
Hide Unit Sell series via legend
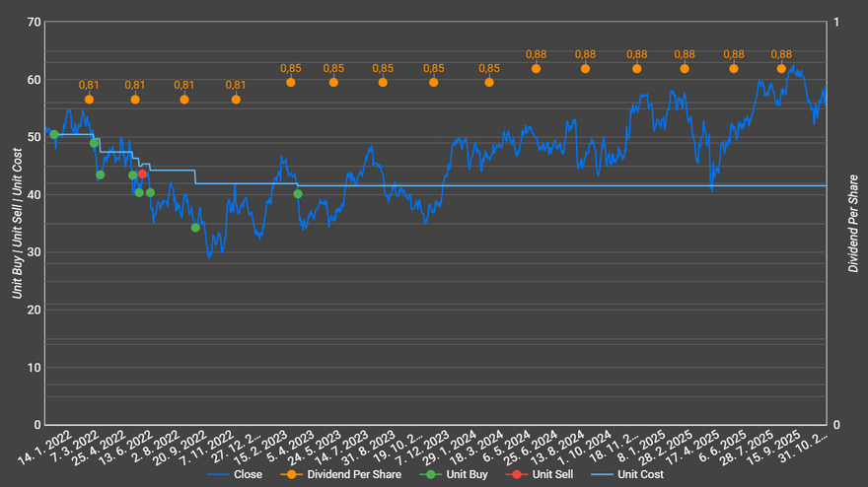click(x=545, y=474)
